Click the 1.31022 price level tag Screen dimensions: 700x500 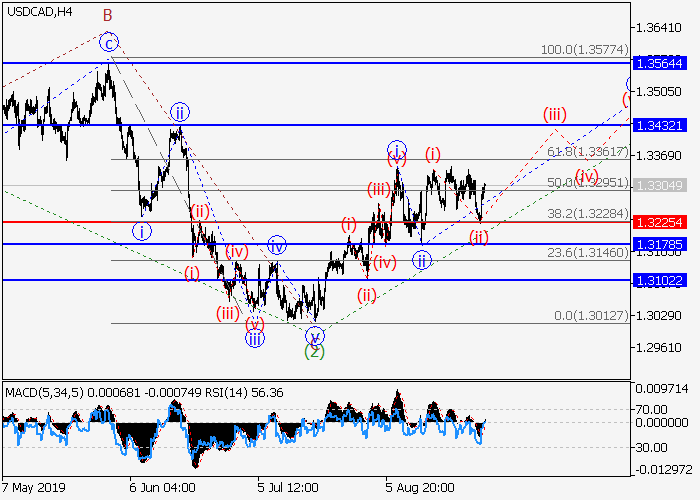coord(660,280)
